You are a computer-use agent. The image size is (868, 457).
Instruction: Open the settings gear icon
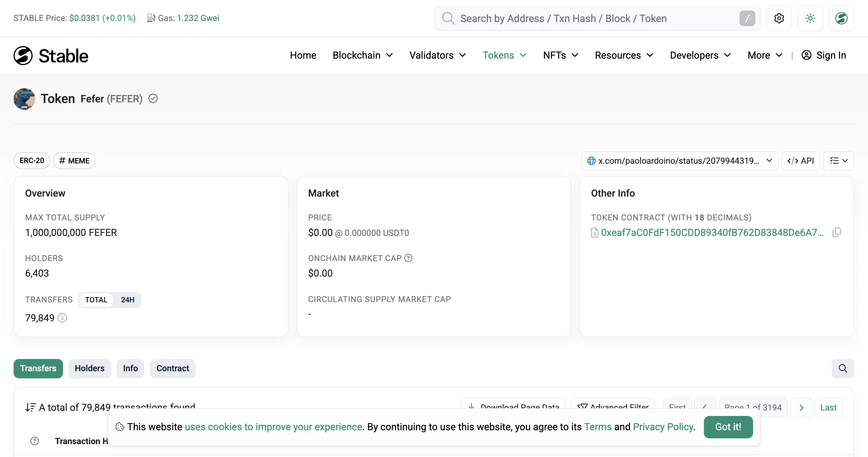(x=779, y=18)
